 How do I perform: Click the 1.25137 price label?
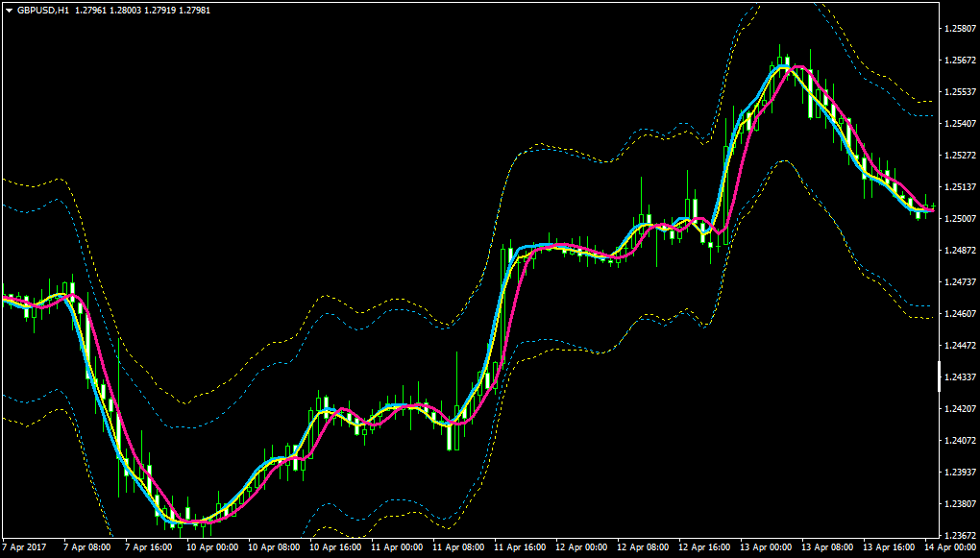click(960, 187)
